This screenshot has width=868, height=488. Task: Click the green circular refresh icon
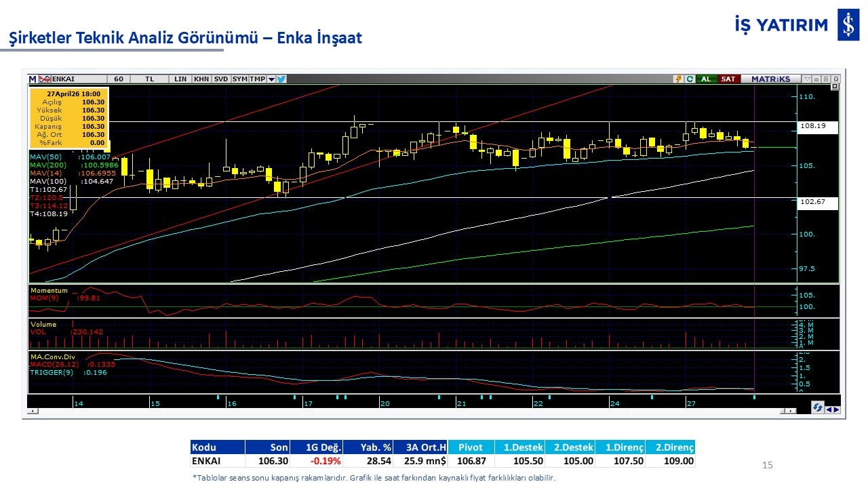pyautogui.click(x=689, y=79)
